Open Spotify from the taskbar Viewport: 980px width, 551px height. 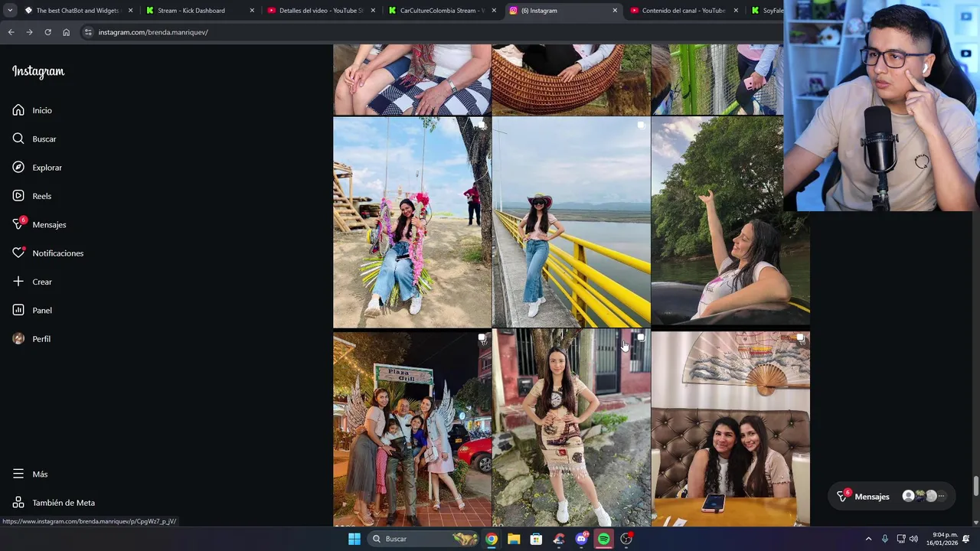pos(604,539)
